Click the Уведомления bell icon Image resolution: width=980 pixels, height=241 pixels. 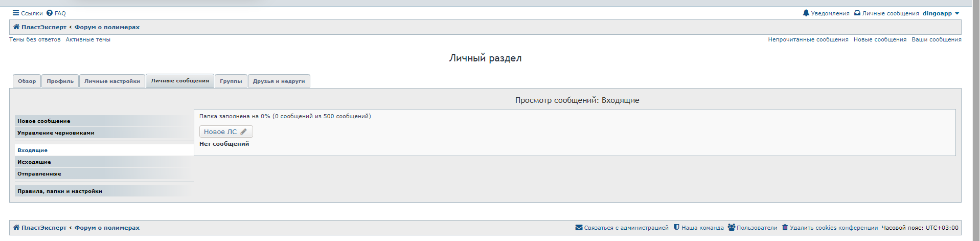pyautogui.click(x=806, y=13)
